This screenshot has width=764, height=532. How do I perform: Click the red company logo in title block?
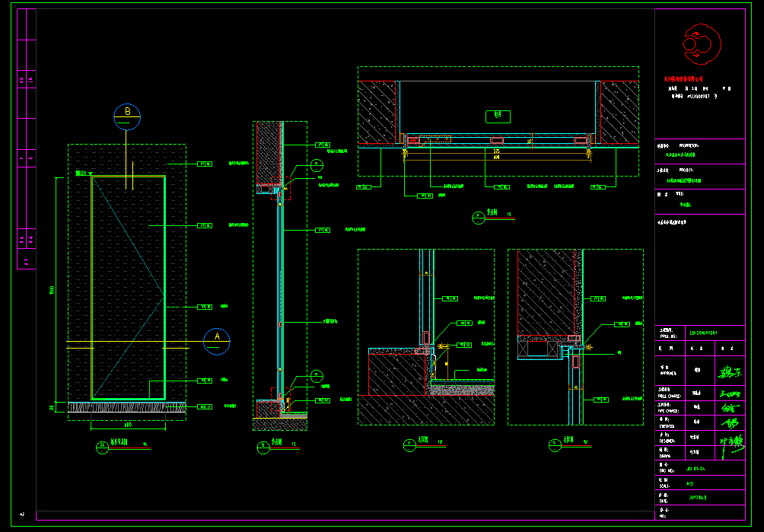coord(699,43)
